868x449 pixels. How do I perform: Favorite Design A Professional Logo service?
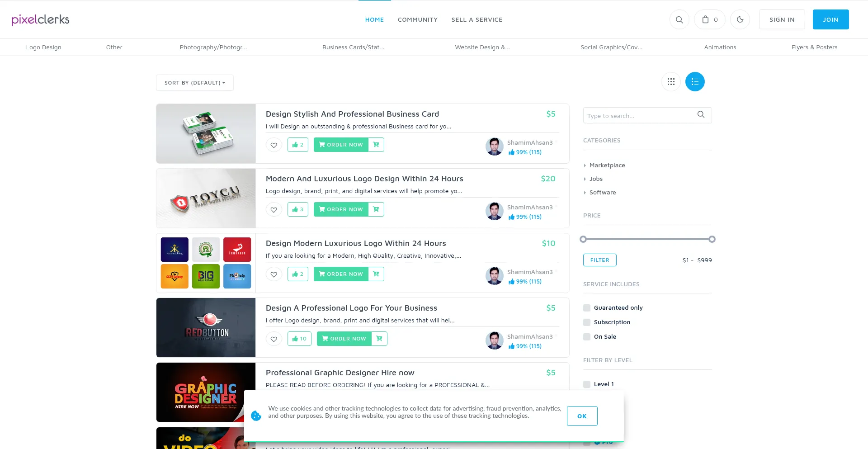(x=274, y=339)
